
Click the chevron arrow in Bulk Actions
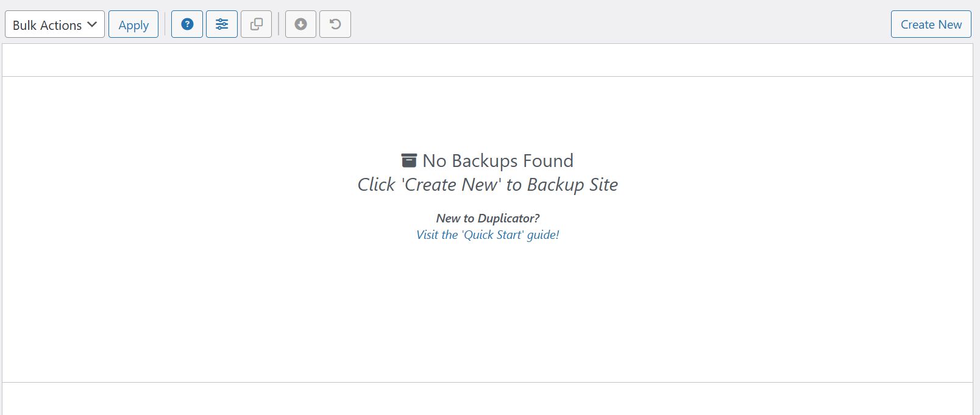[92, 25]
